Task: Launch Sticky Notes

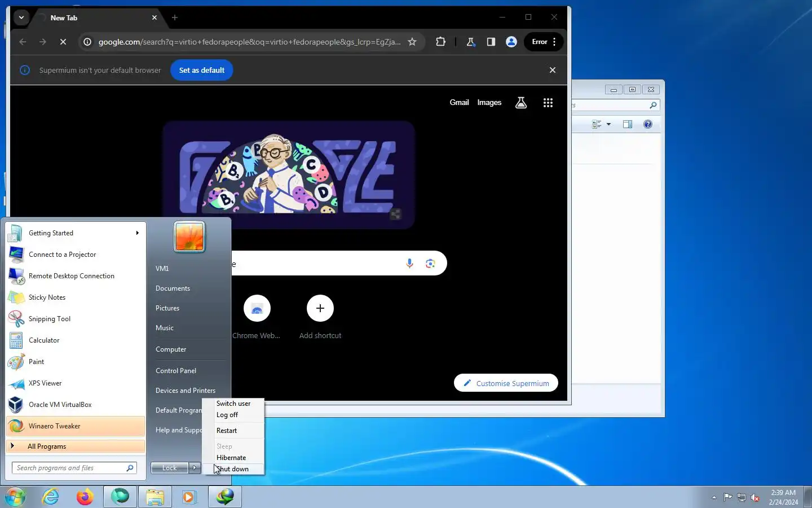Action: [76, 297]
